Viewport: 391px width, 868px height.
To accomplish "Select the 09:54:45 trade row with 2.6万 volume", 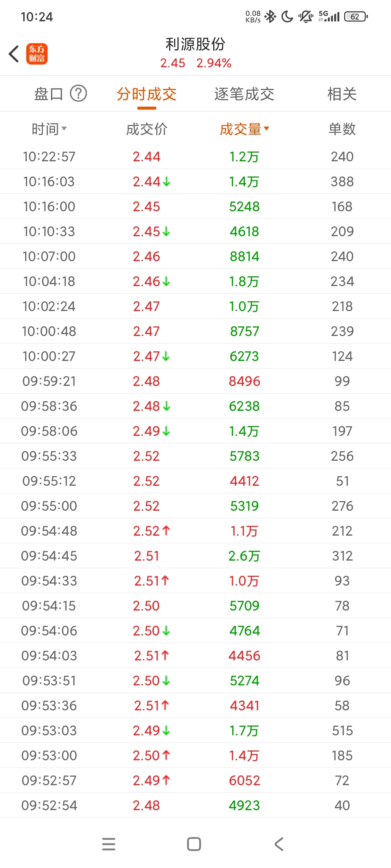I will tap(195, 556).
